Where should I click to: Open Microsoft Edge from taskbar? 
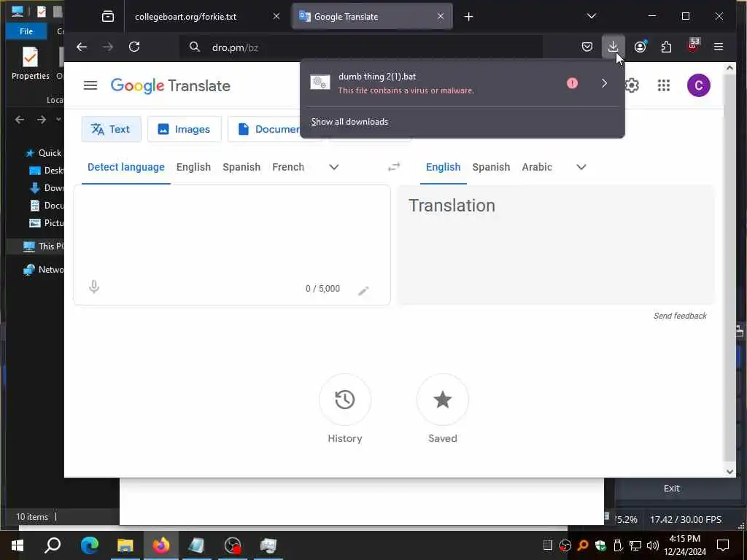[x=89, y=545]
